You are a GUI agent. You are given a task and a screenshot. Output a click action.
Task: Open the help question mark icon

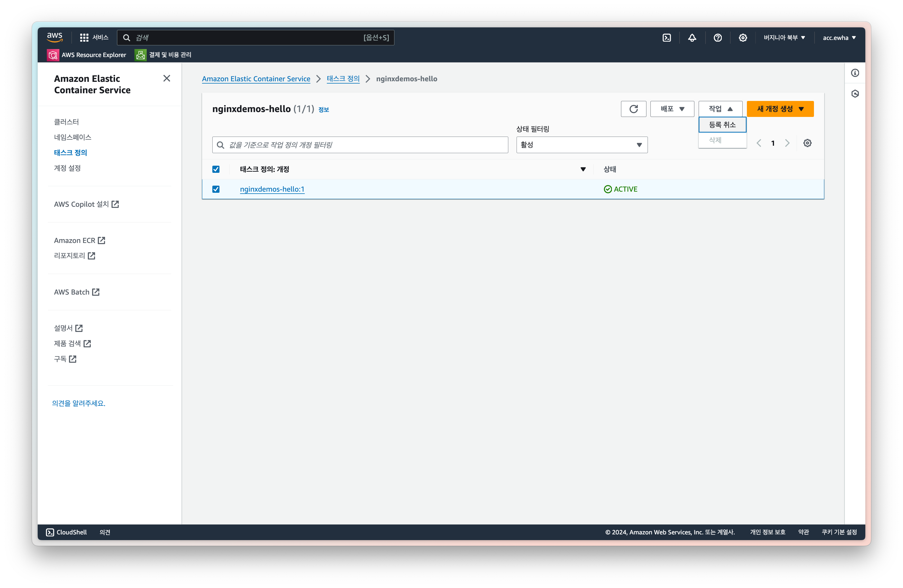(717, 38)
